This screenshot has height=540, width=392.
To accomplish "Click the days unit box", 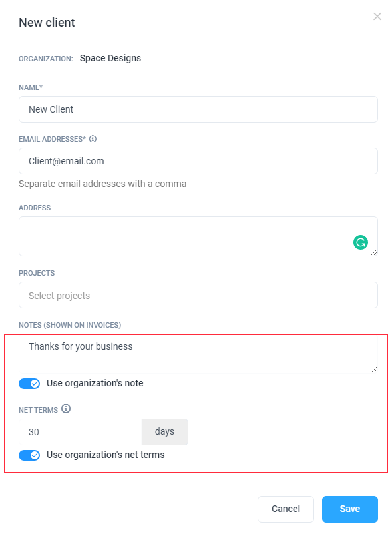I will pos(165,432).
